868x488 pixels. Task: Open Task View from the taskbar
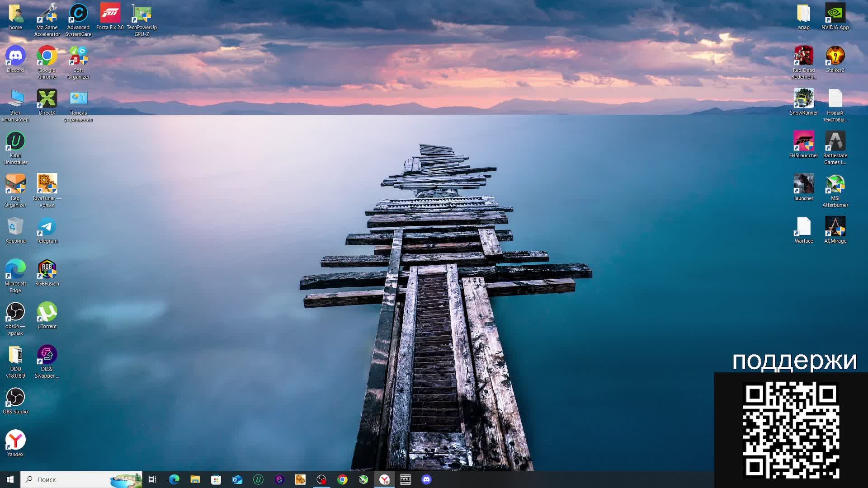click(x=152, y=479)
